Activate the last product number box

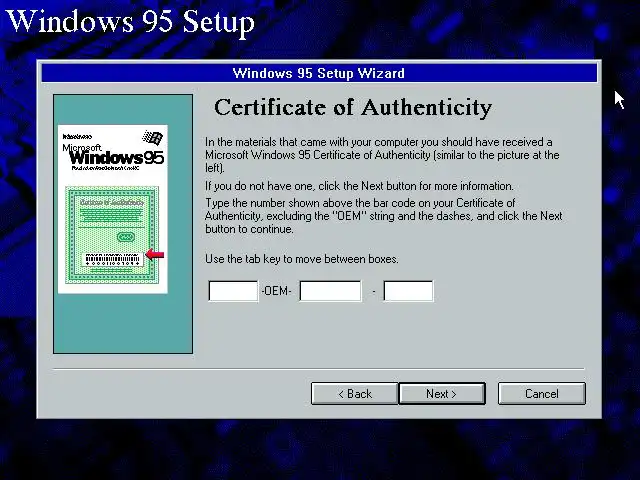point(408,291)
